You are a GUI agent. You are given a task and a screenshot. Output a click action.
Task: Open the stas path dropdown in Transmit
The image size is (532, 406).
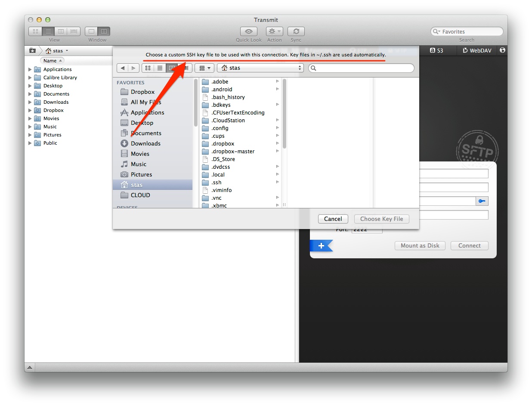point(57,51)
